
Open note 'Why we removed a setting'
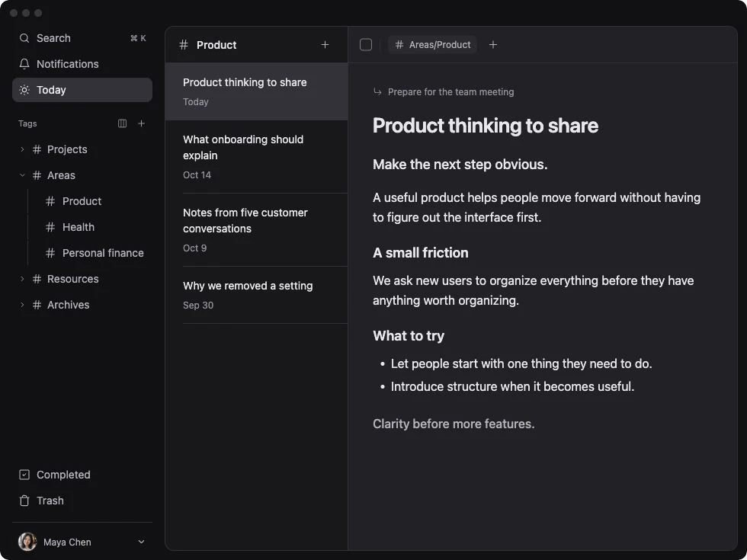(x=256, y=295)
